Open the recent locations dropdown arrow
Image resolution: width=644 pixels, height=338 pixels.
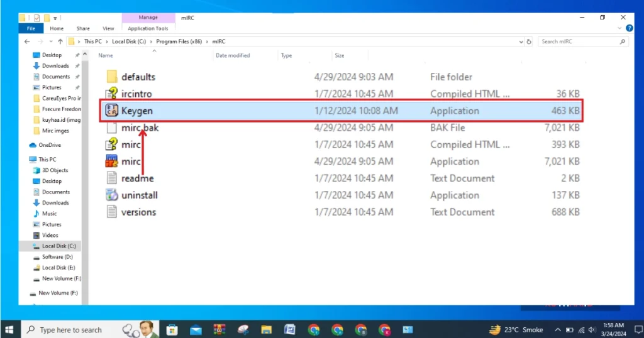pyautogui.click(x=50, y=41)
